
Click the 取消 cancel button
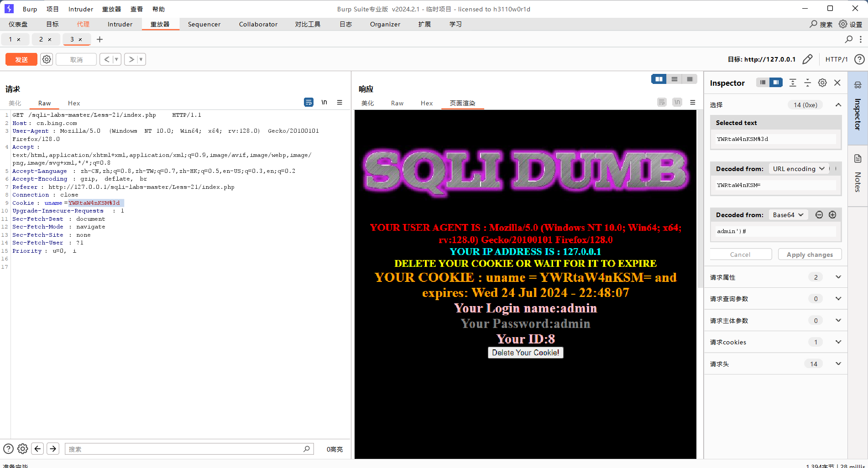76,59
